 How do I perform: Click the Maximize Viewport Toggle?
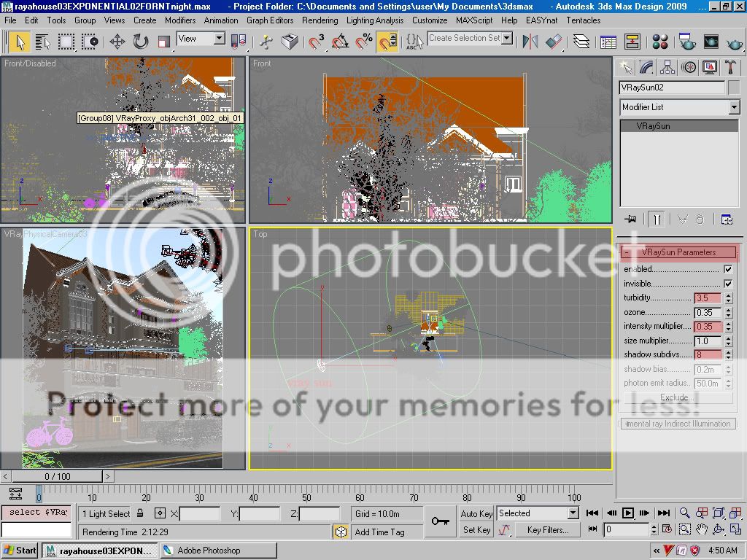coord(735,529)
